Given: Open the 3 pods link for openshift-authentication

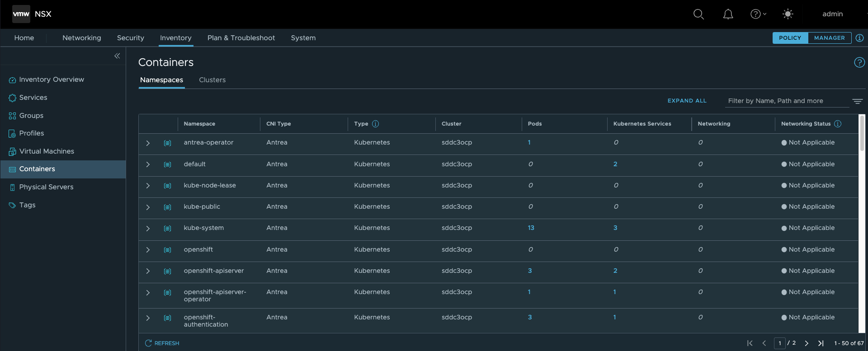Looking at the screenshot, I should tap(530, 317).
